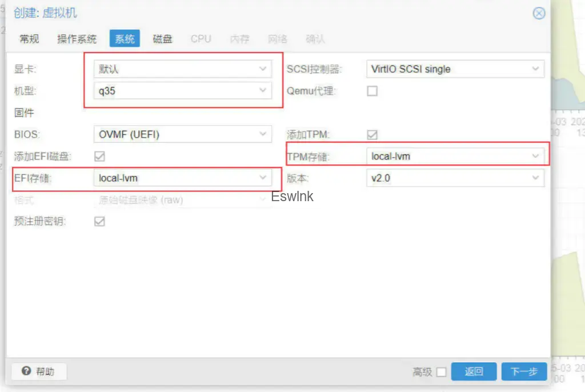The width and height of the screenshot is (585, 392).
Task: Enable the 高级 advanced checkbox
Action: 441,372
